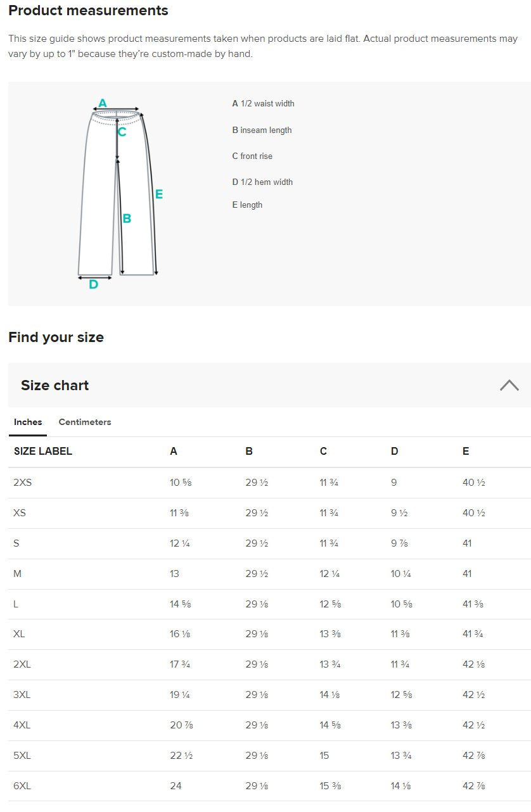Click the 'Find your size' heading
The image size is (531, 812).
[56, 338]
